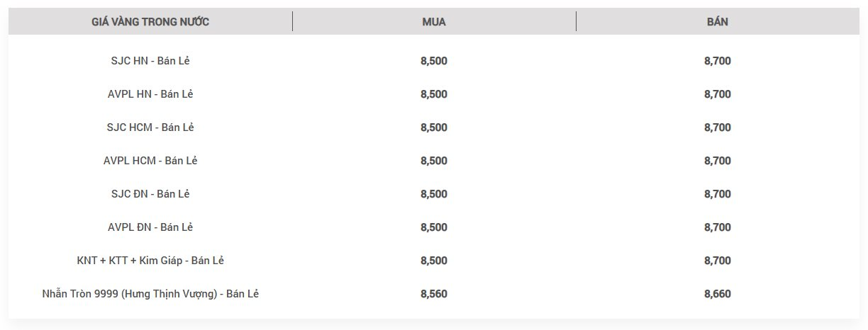The height and width of the screenshot is (330, 868).
Task: Click Nhẫn Tròn 9999 sell price 8,660
Action: [x=718, y=294]
